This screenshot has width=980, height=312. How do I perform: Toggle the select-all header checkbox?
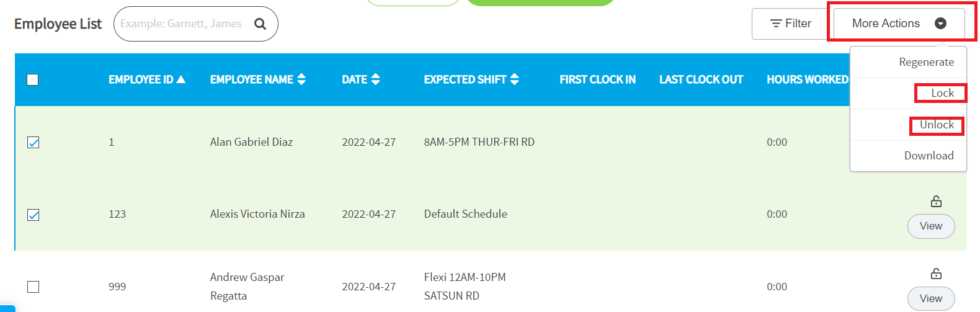(x=33, y=79)
